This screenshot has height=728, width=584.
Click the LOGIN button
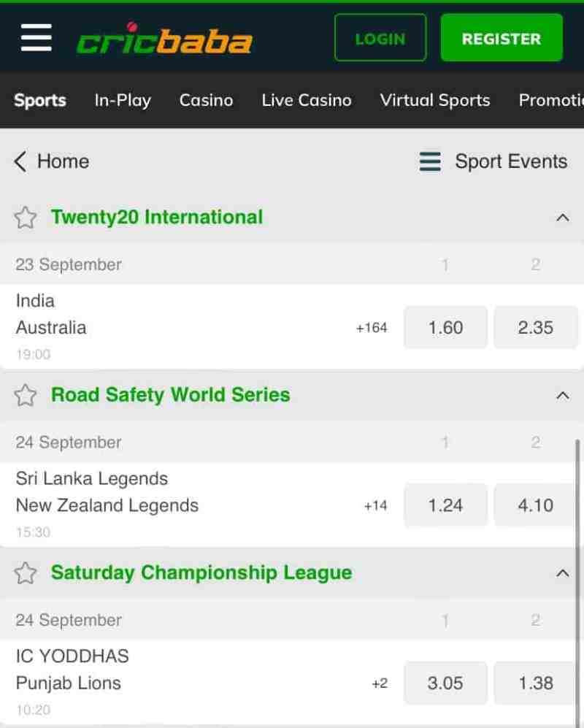click(x=380, y=38)
